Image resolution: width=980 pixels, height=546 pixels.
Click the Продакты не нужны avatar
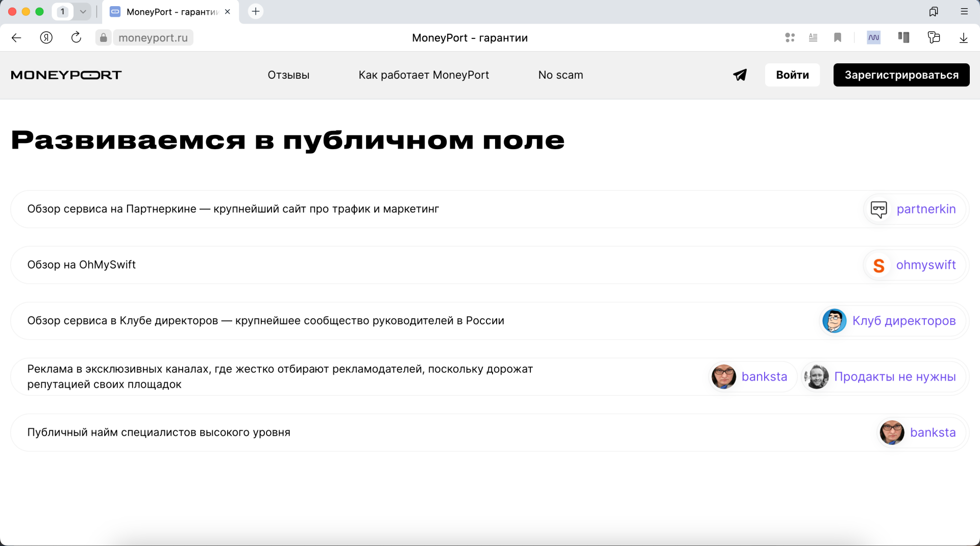click(x=817, y=377)
